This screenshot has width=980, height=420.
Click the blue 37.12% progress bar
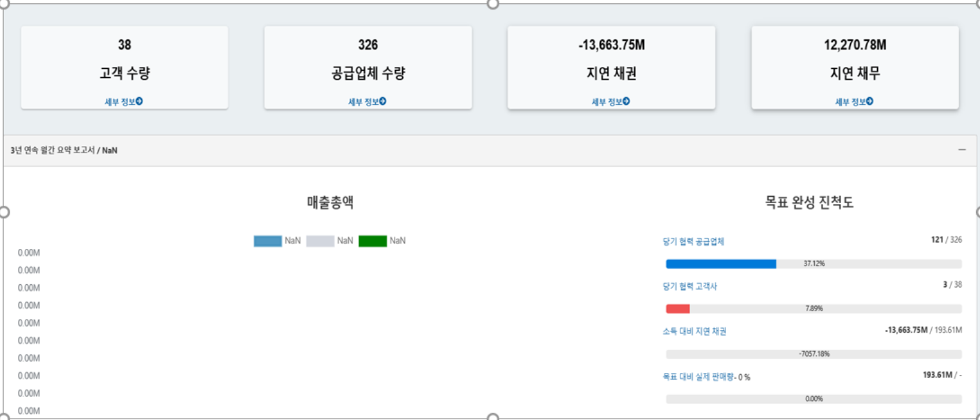[x=721, y=264]
